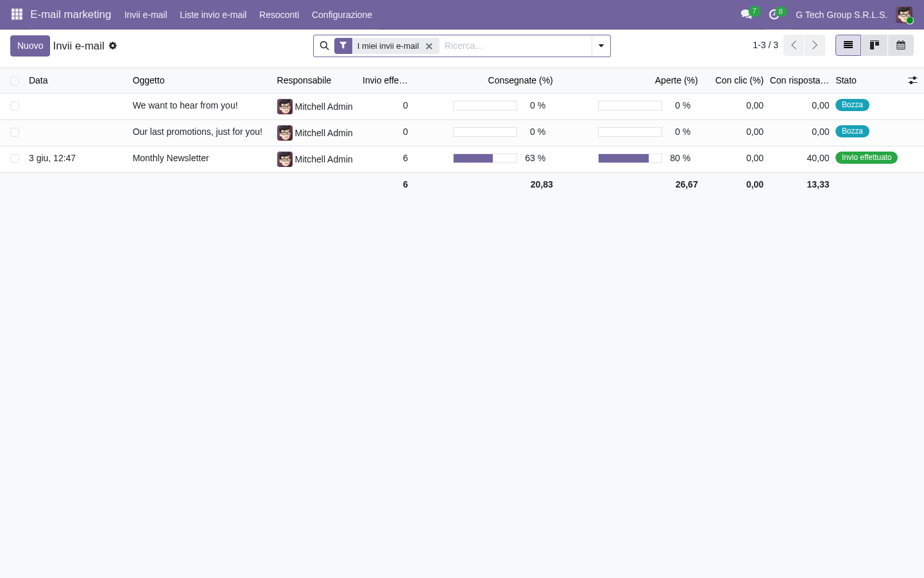Sort by the Oggetto column header
Image resolution: width=924 pixels, height=578 pixels.
coord(149,80)
